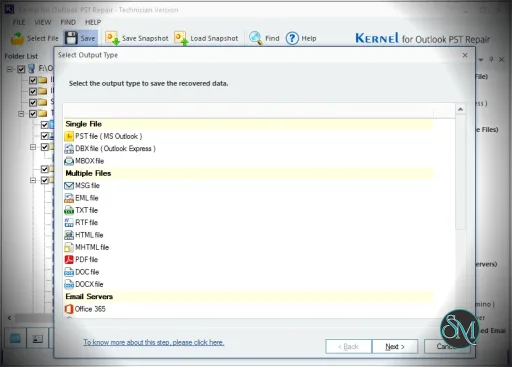The image size is (512, 367).
Task: Click the pin icon on the right panel
Action: [491, 60]
